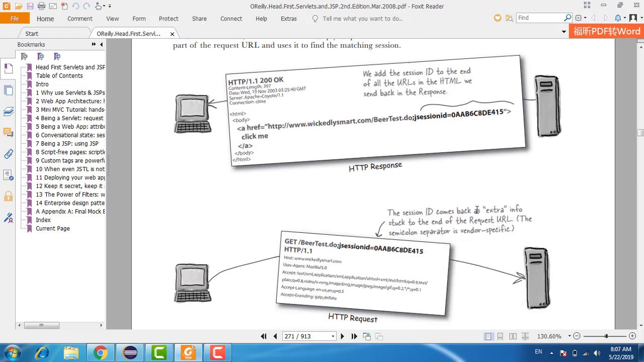This screenshot has height=362, width=644.
Task: Click the Zoom out minus button
Action: (577, 336)
